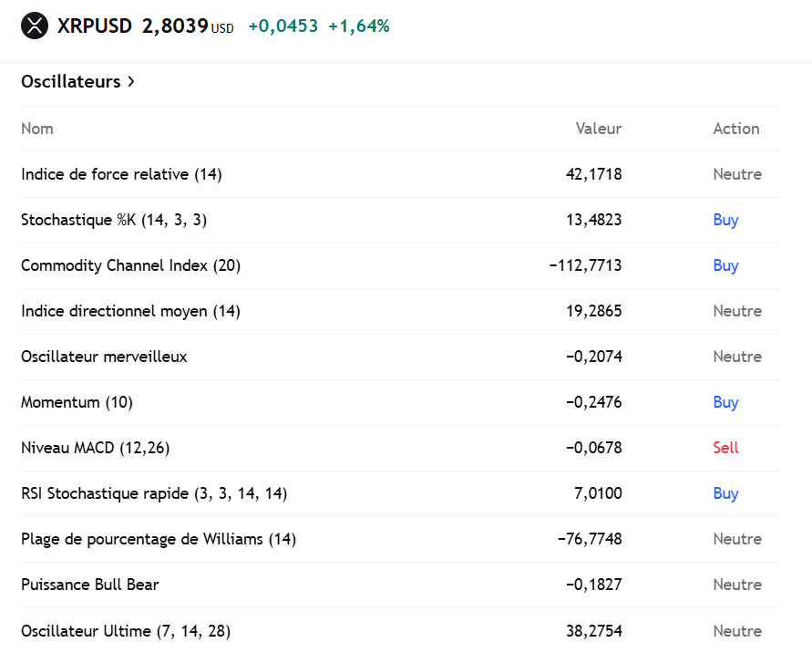Click the red Sell signal for Niveau MACD
This screenshot has width=812, height=663.
(x=725, y=448)
